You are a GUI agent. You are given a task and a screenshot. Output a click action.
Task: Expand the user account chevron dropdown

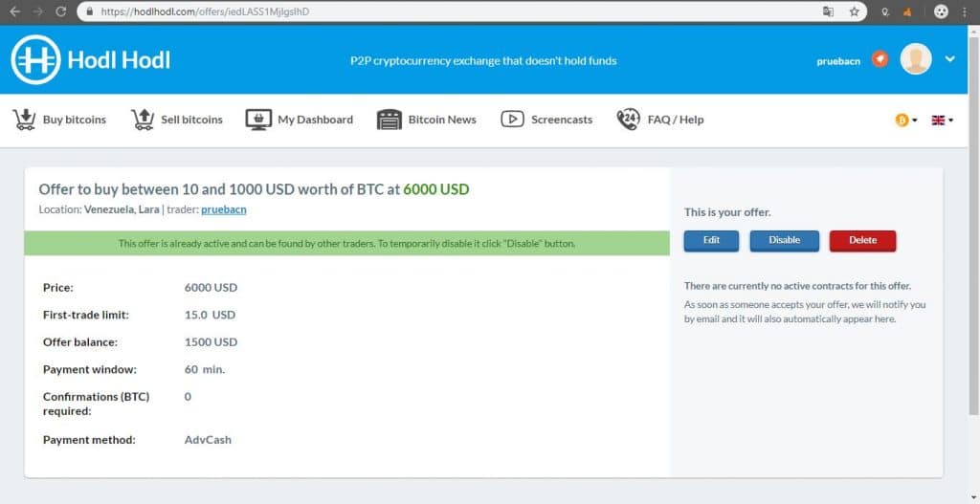(950, 59)
